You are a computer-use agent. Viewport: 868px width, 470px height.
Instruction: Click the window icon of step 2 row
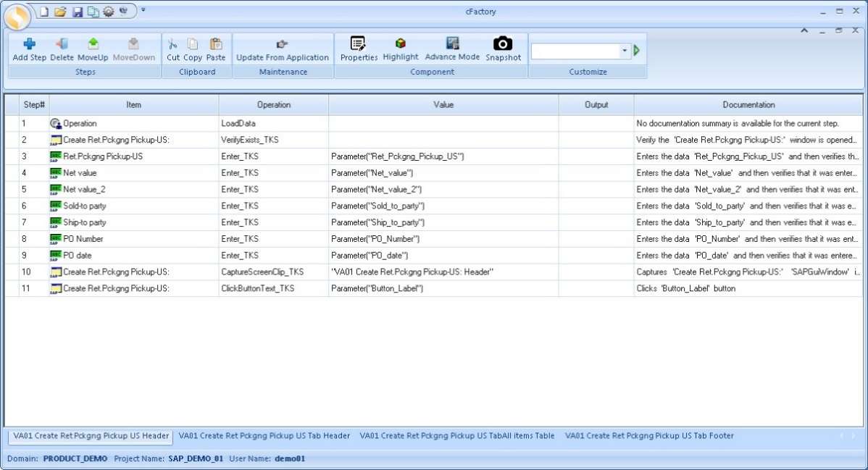55,140
